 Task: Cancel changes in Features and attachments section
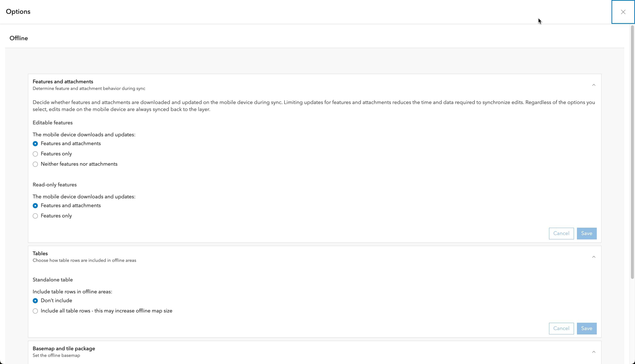click(561, 234)
